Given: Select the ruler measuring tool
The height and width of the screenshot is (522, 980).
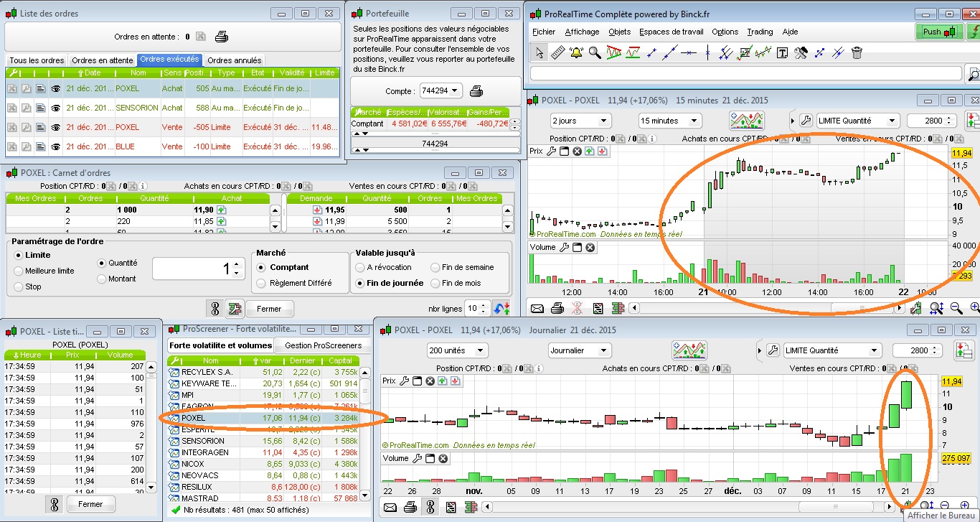Looking at the screenshot, I should pos(558,52).
